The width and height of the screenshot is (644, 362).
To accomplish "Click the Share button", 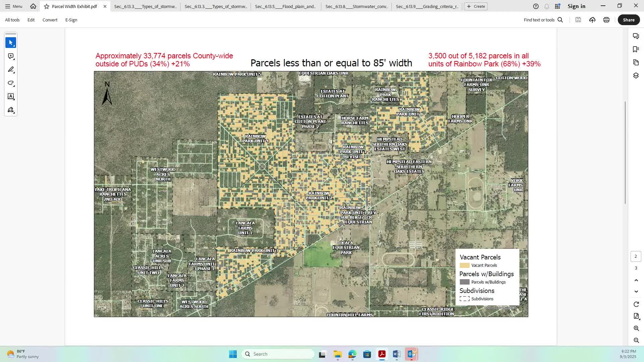I will tap(629, 20).
